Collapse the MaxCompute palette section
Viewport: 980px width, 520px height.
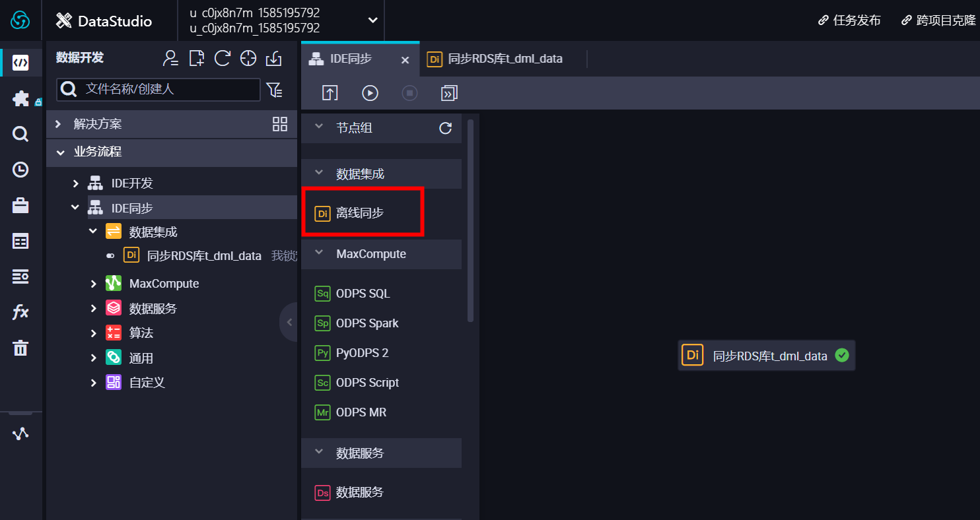point(320,253)
